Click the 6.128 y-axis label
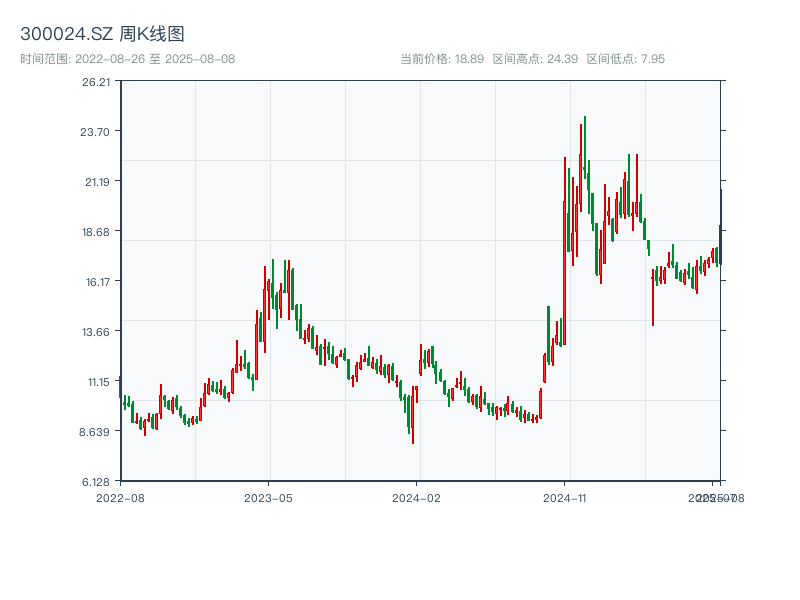Image resolution: width=800 pixels, height=600 pixels. (96, 482)
